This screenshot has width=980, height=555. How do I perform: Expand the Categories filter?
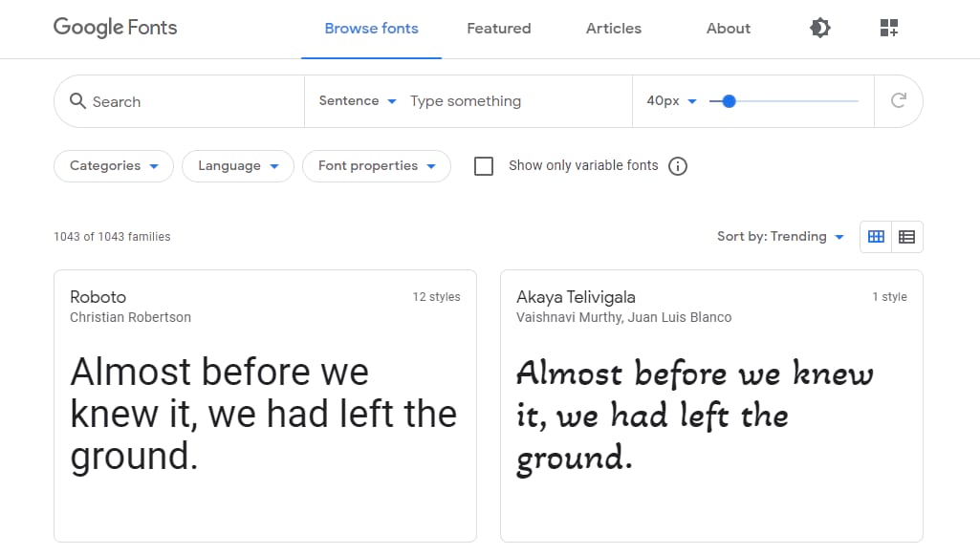click(113, 165)
